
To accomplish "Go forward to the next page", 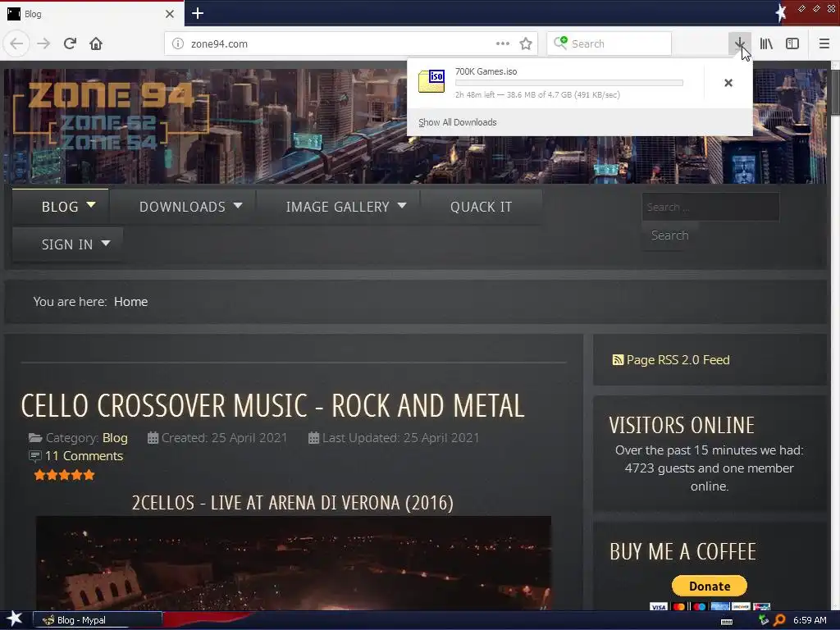I will point(43,43).
